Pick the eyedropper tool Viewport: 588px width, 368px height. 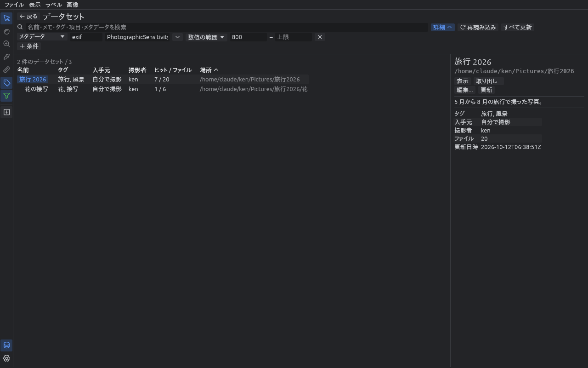pyautogui.click(x=6, y=57)
